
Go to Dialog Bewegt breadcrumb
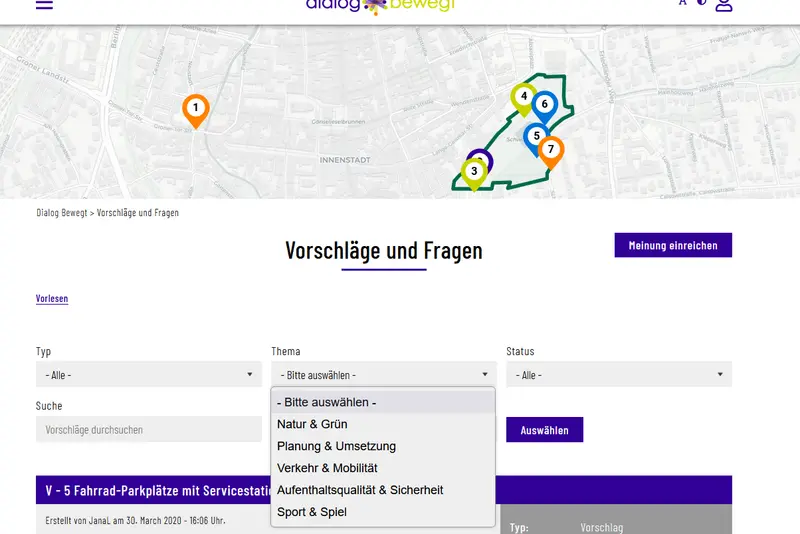tap(62, 213)
